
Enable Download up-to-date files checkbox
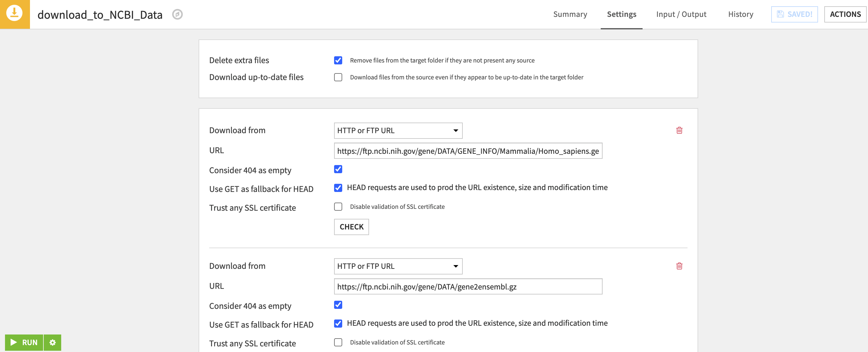(338, 77)
